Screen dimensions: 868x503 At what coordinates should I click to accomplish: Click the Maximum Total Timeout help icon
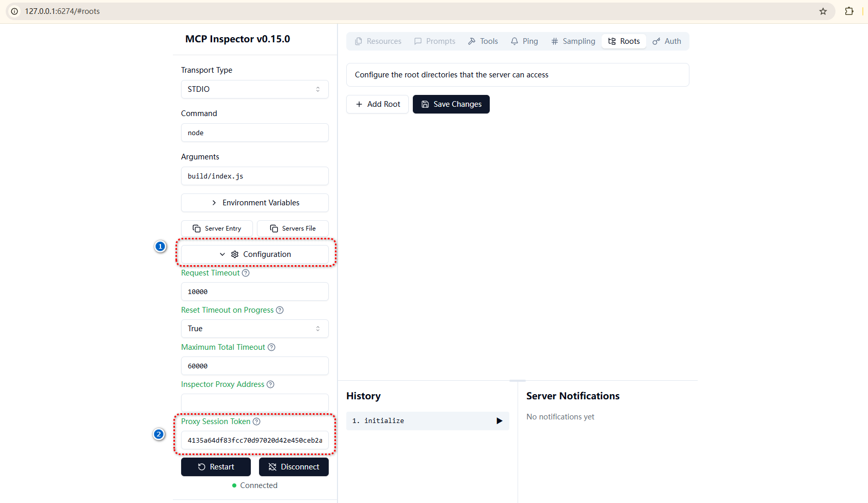point(271,347)
